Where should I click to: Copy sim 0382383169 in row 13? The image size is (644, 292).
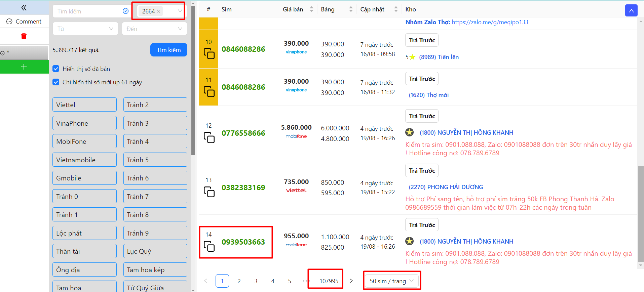coord(209,192)
